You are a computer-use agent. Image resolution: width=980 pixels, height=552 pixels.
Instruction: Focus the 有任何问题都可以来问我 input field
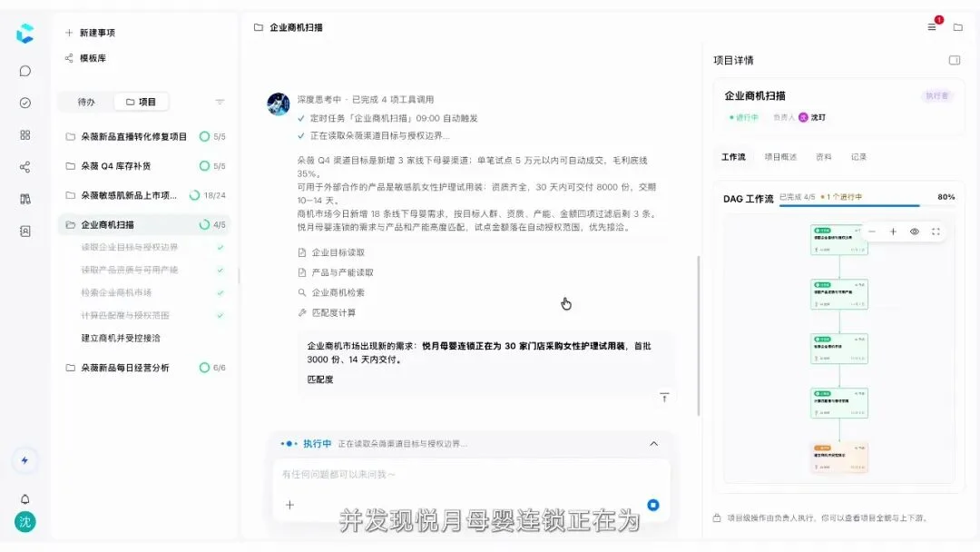point(471,475)
